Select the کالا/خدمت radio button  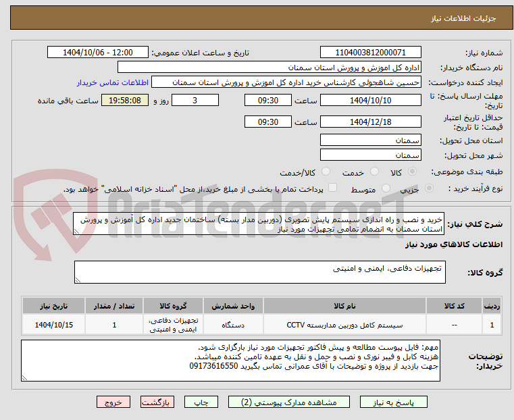point(326,172)
